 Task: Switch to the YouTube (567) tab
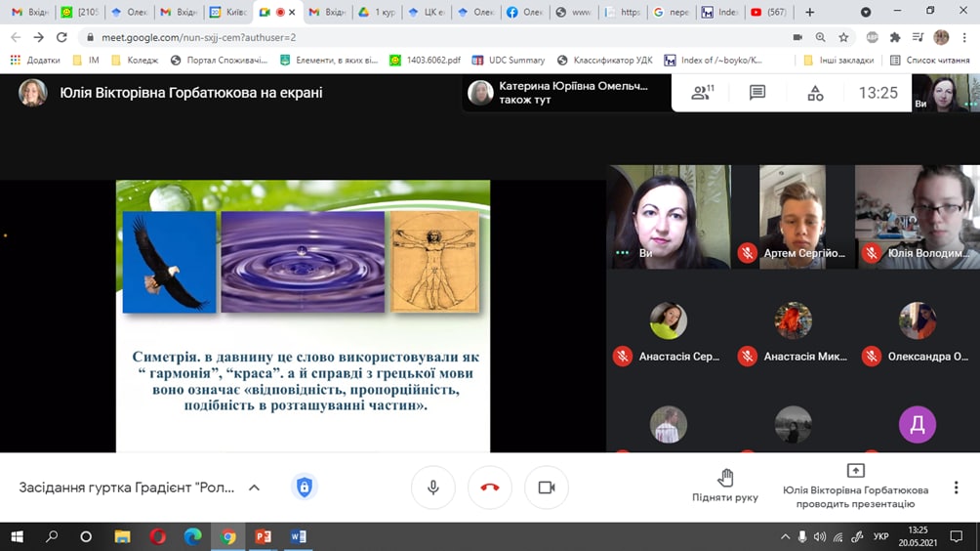pyautogui.click(x=769, y=13)
